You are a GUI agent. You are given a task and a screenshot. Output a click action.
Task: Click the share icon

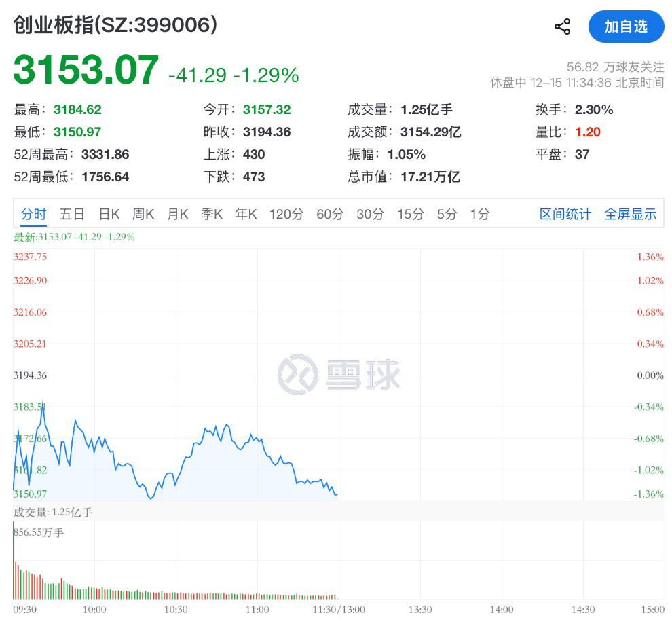pos(561,26)
